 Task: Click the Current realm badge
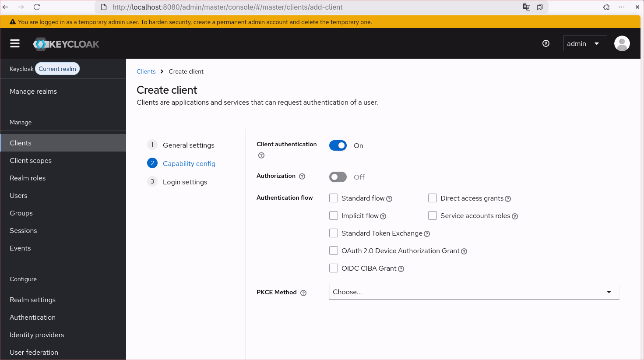point(57,69)
